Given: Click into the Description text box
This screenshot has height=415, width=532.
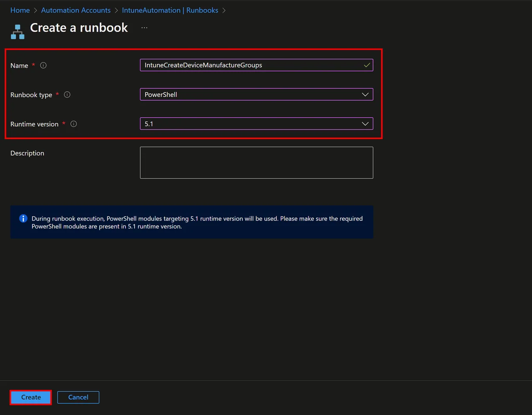Looking at the screenshot, I should [256, 162].
